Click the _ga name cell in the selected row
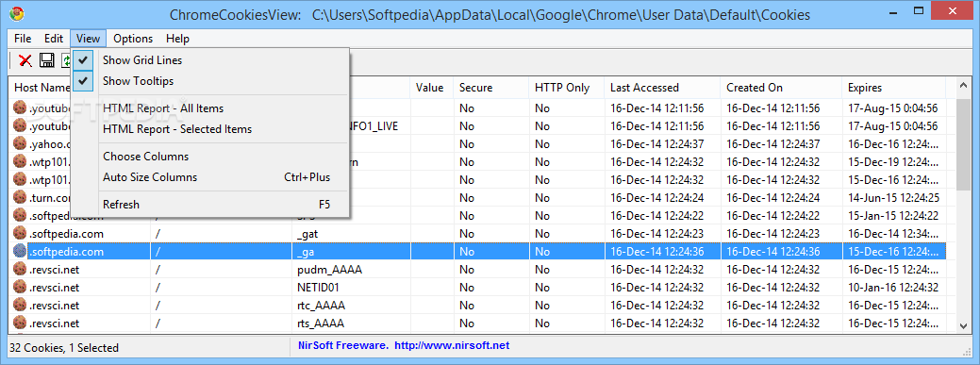Screen dimensions: 980x365 (x=305, y=252)
